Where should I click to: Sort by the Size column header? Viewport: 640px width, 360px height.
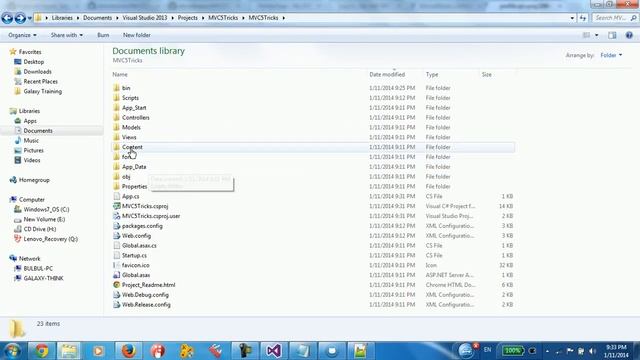[x=487, y=75]
